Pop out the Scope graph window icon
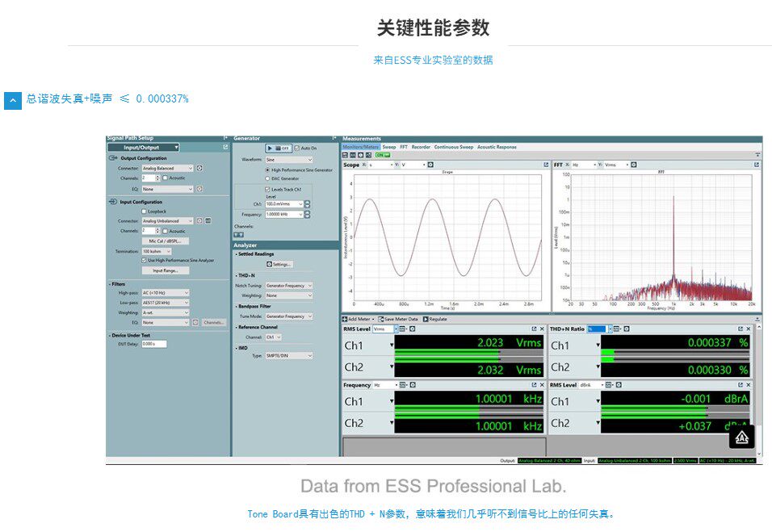The image size is (772, 532). coord(546,165)
